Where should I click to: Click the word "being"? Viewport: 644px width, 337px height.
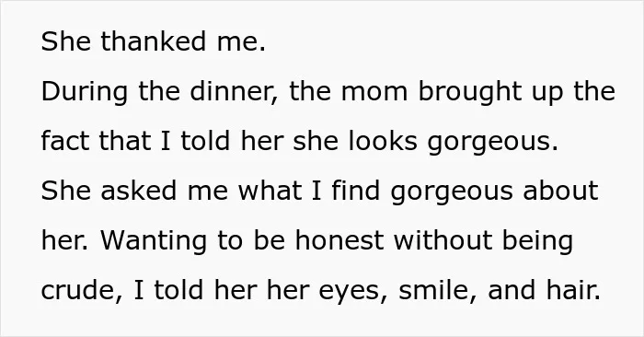coord(537,240)
